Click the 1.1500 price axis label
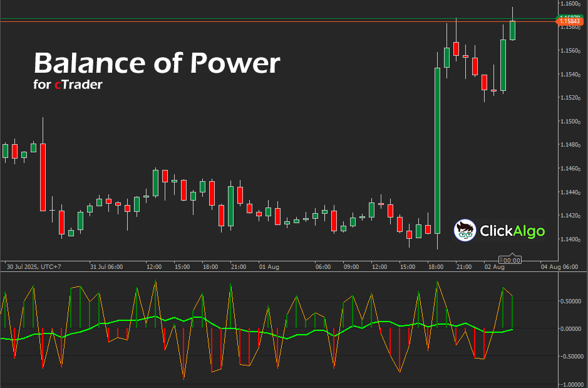 pyautogui.click(x=570, y=121)
